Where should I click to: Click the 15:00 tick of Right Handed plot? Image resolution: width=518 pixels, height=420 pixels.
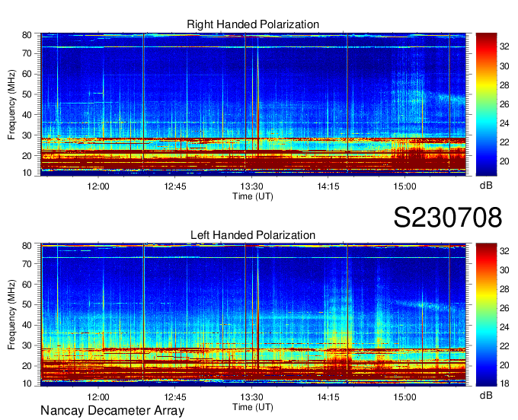[x=405, y=186]
